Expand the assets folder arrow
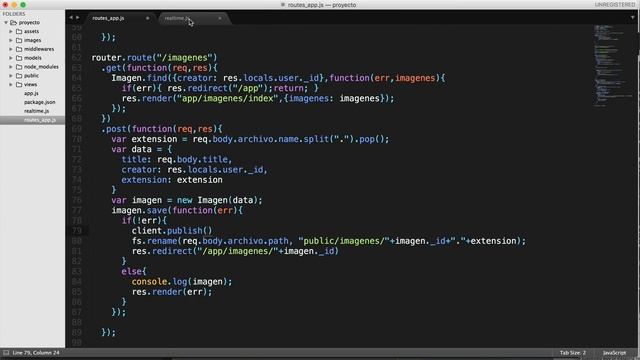 [11, 31]
